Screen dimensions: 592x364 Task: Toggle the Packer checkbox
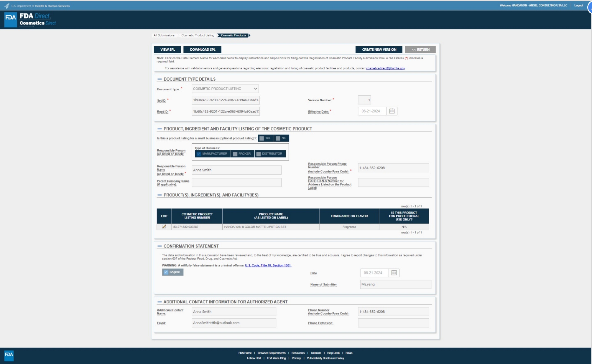pos(235,154)
